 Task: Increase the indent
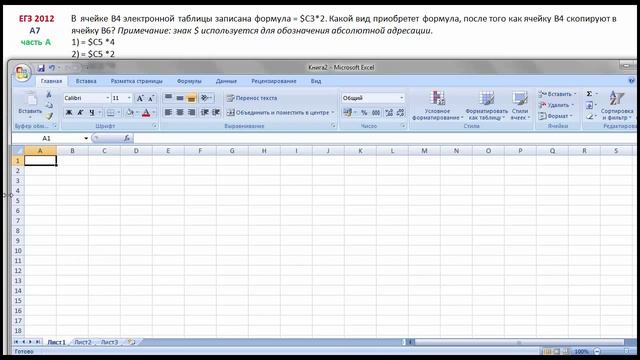pos(216,112)
